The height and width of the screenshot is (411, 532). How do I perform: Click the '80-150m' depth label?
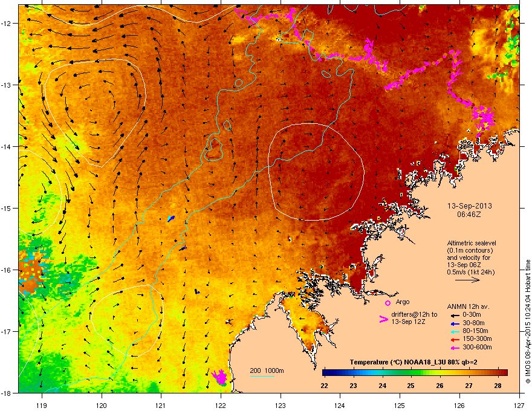(x=475, y=331)
